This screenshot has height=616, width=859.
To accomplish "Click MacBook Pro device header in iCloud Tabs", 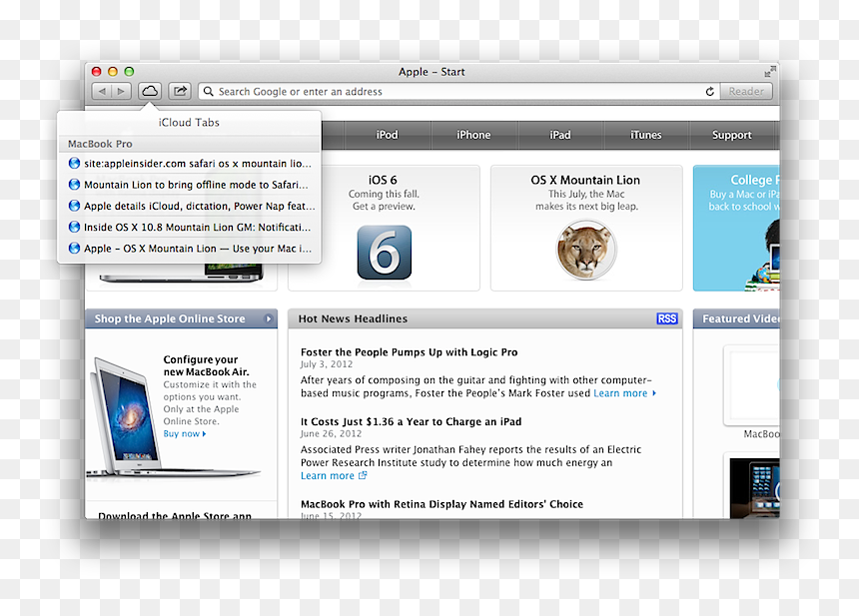I will pyautogui.click(x=190, y=144).
